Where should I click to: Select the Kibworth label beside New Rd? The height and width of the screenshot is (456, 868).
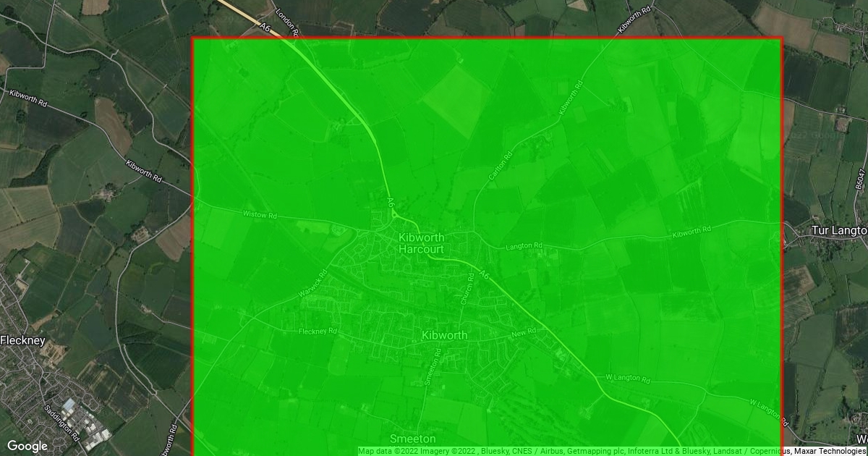coord(444,336)
